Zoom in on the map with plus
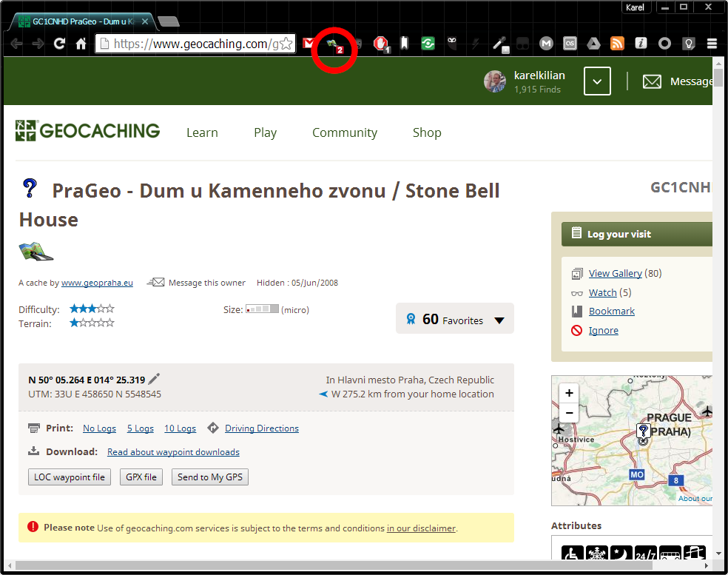 click(569, 393)
